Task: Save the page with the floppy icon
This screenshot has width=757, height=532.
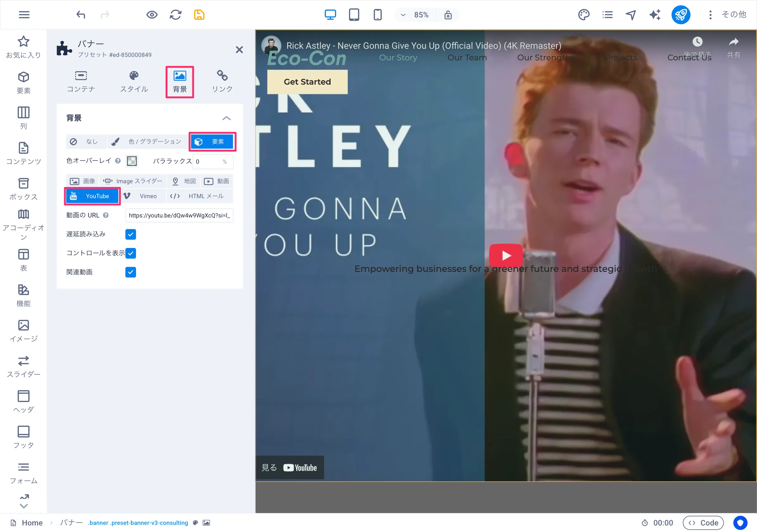Action: [x=199, y=15]
